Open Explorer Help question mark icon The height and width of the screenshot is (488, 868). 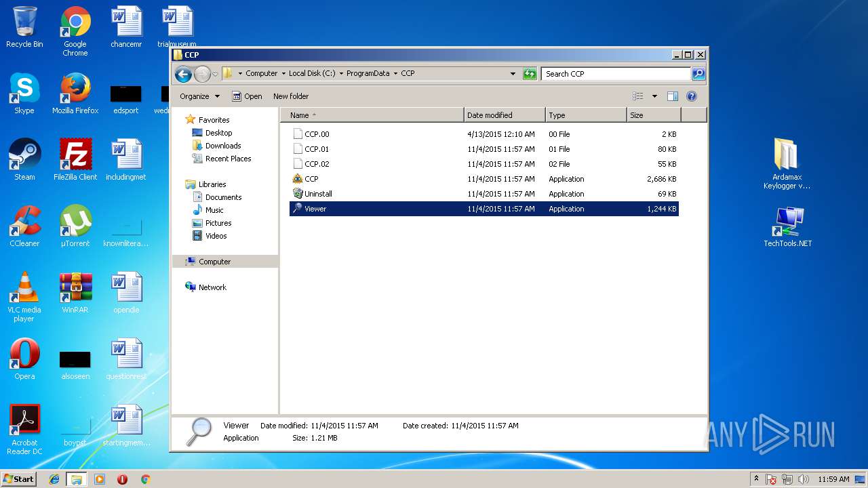pyautogui.click(x=692, y=96)
